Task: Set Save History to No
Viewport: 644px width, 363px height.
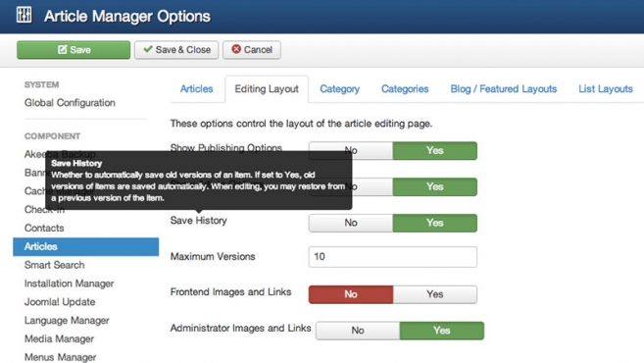Action: coord(351,223)
